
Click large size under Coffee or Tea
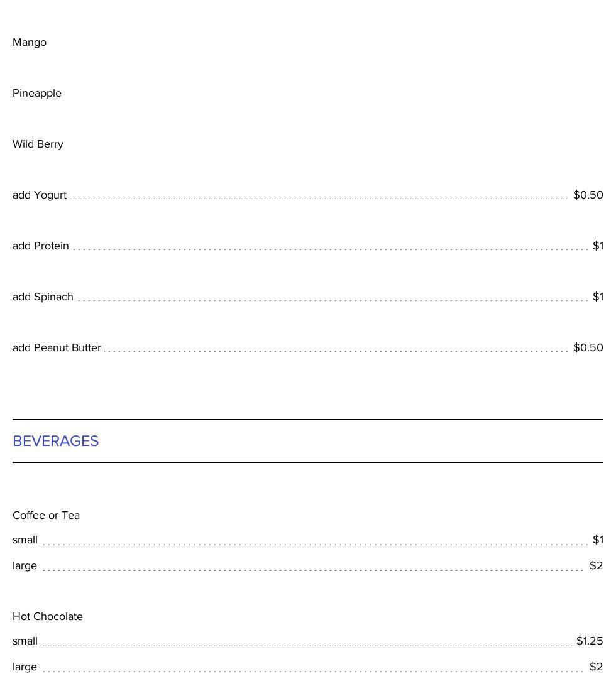pyautogui.click(x=25, y=565)
